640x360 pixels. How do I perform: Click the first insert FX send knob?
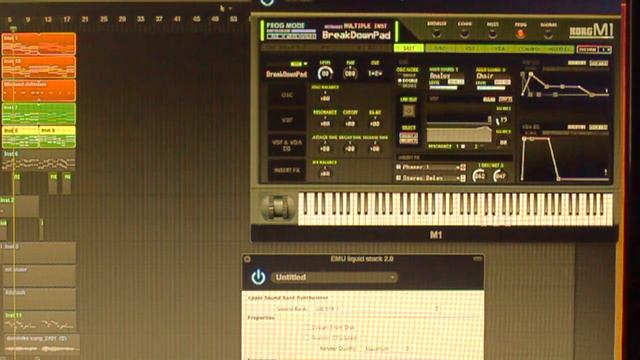click(x=479, y=176)
